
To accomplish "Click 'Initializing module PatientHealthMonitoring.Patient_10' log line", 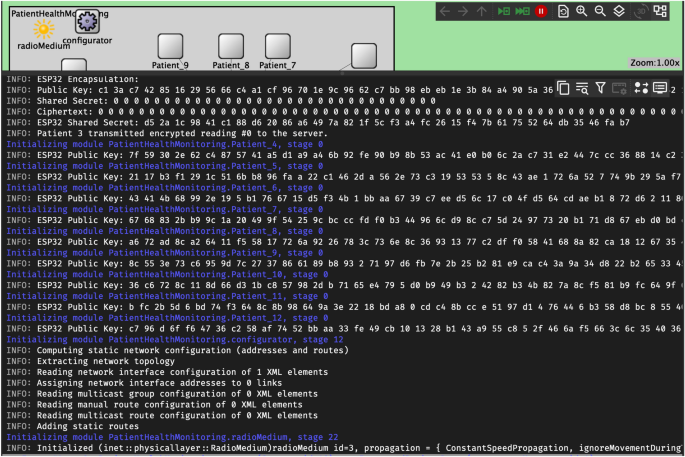I will pos(167,274).
